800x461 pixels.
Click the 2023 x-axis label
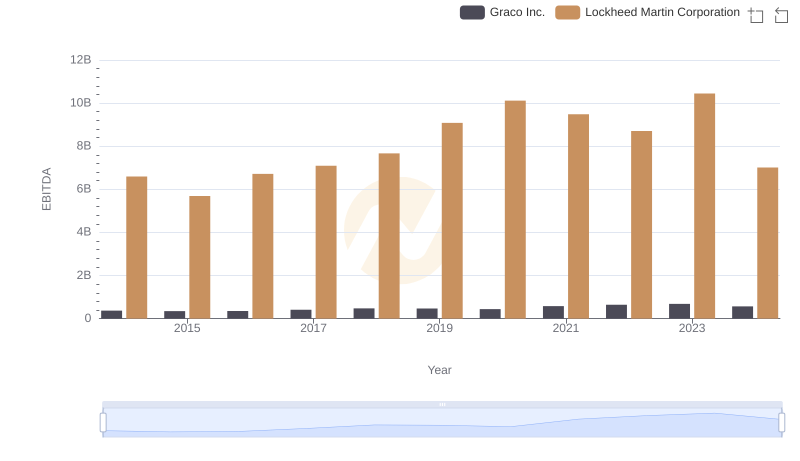[692, 328]
